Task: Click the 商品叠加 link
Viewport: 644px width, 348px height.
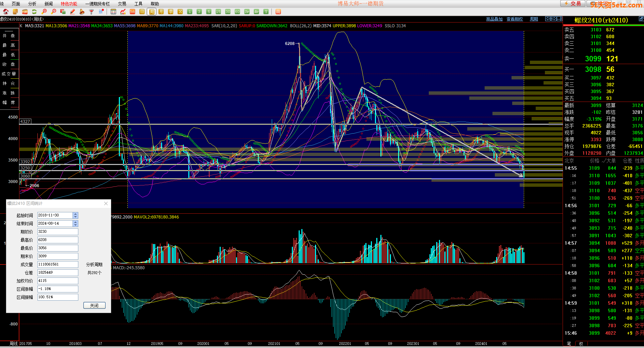Action: [494, 19]
